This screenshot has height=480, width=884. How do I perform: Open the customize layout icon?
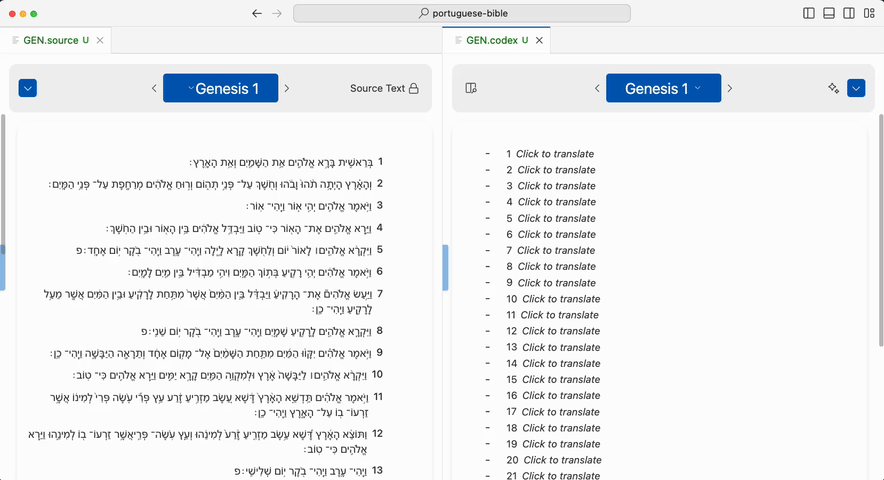tap(869, 13)
